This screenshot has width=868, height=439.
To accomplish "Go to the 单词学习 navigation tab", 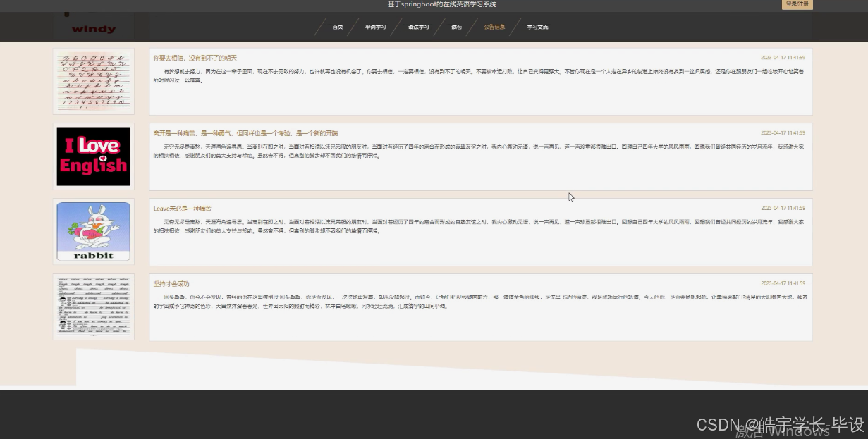I will (x=375, y=27).
